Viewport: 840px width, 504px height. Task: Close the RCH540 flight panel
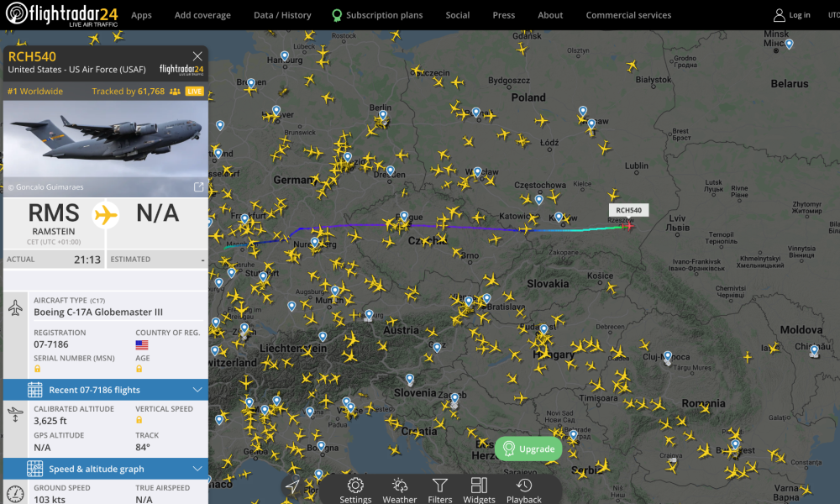tap(197, 56)
